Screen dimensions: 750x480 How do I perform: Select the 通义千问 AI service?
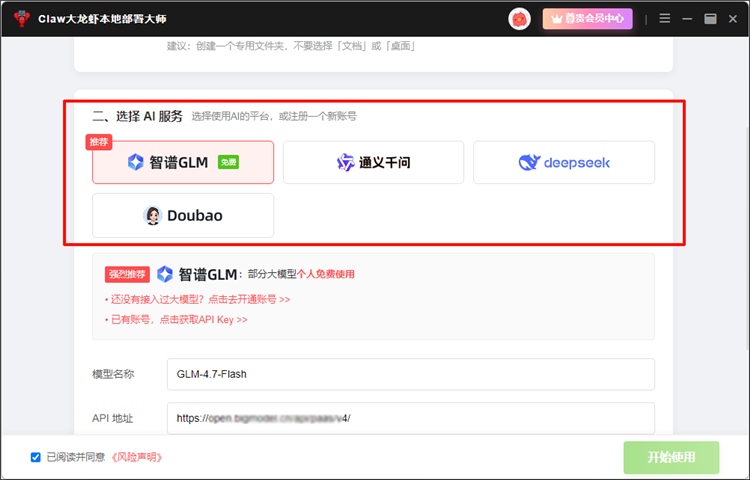coord(373,162)
